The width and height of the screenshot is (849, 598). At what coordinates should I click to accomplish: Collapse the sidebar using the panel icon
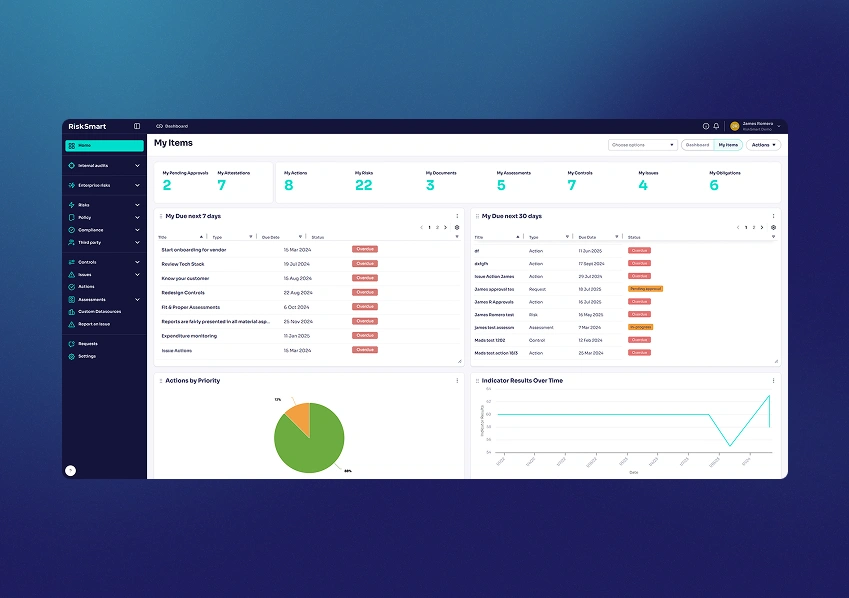click(137, 126)
